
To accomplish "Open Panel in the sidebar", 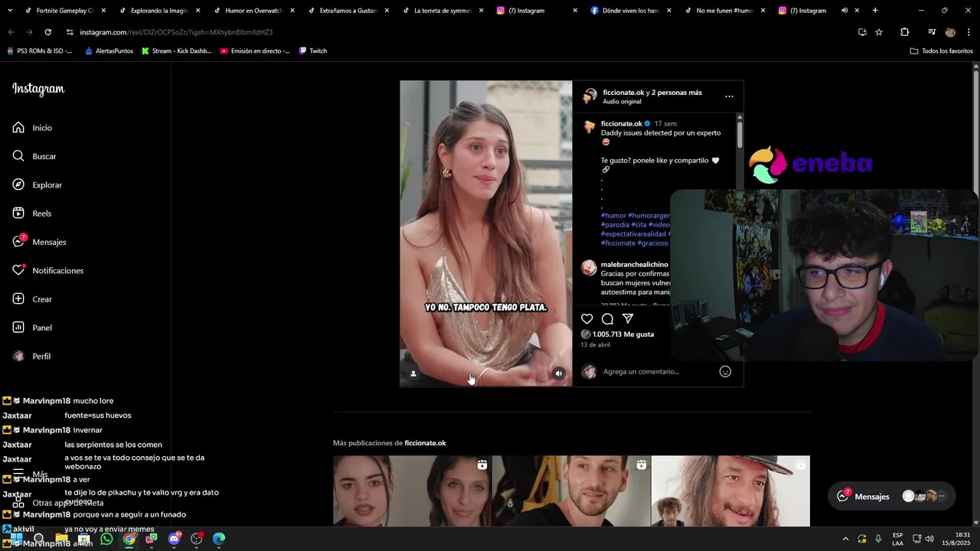I will click(x=32, y=328).
